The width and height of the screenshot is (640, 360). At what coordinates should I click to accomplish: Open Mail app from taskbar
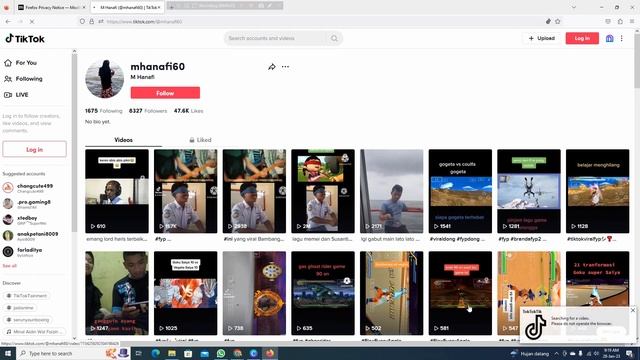coord(204,353)
